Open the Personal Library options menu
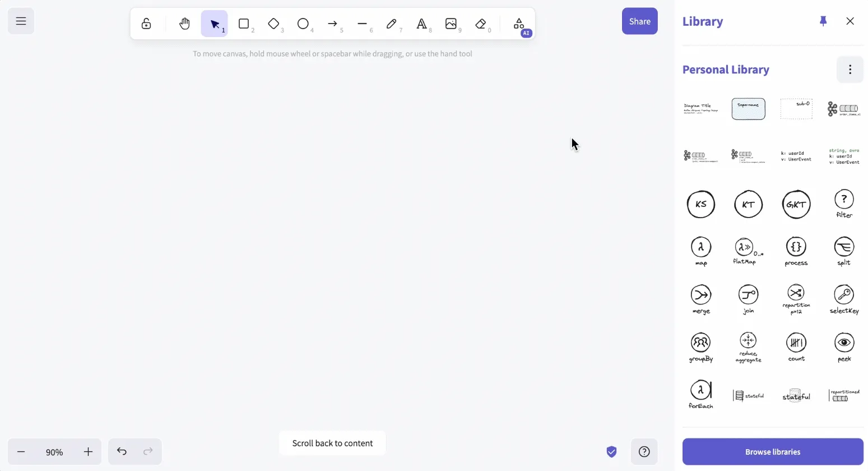Viewport: 868px width, 471px height. (850, 69)
